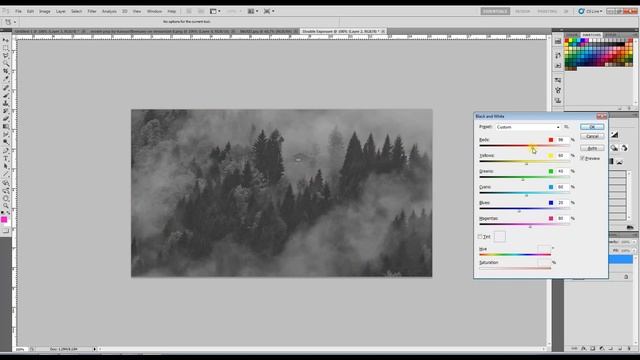The image size is (640, 360).
Task: Open the Analysis menu
Action: click(x=109, y=11)
